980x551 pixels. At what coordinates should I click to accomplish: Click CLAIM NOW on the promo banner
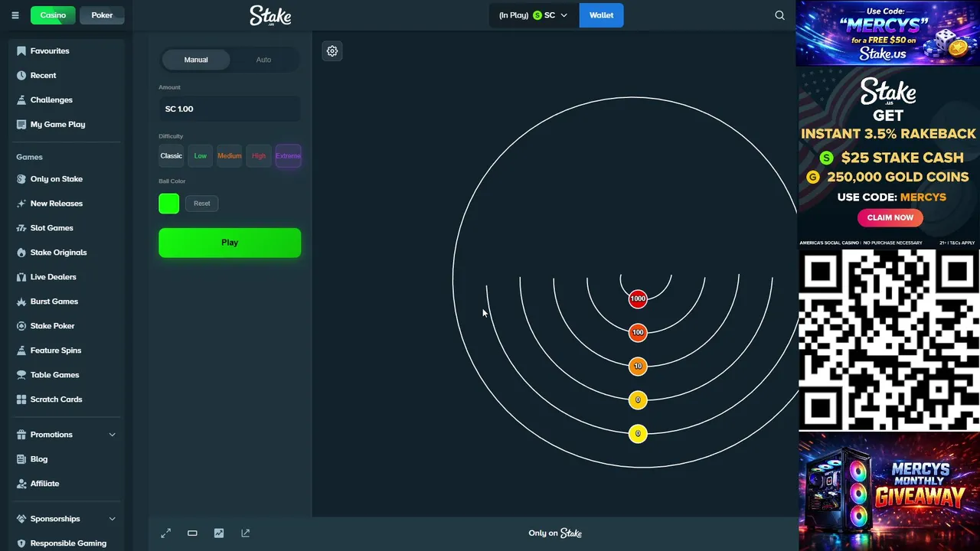point(890,217)
